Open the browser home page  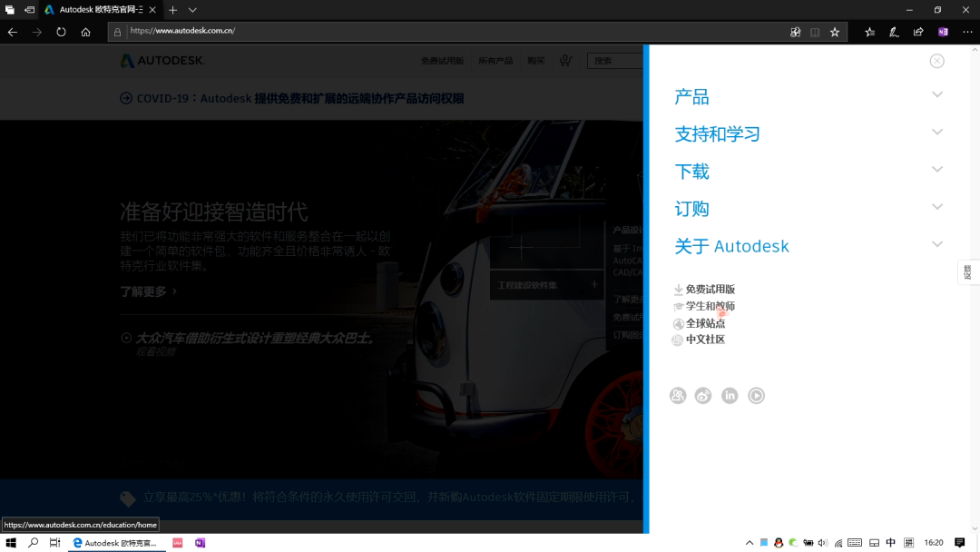click(85, 32)
